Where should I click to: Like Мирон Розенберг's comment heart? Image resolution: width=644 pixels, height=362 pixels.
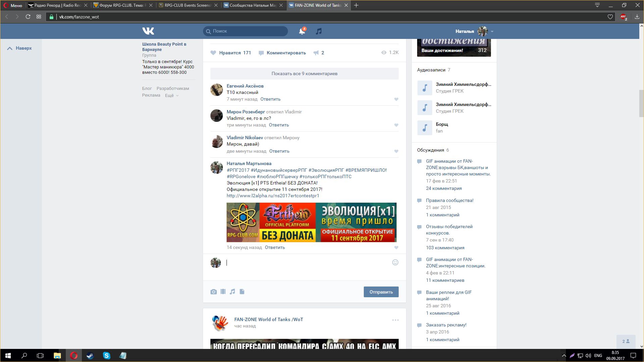396,125
